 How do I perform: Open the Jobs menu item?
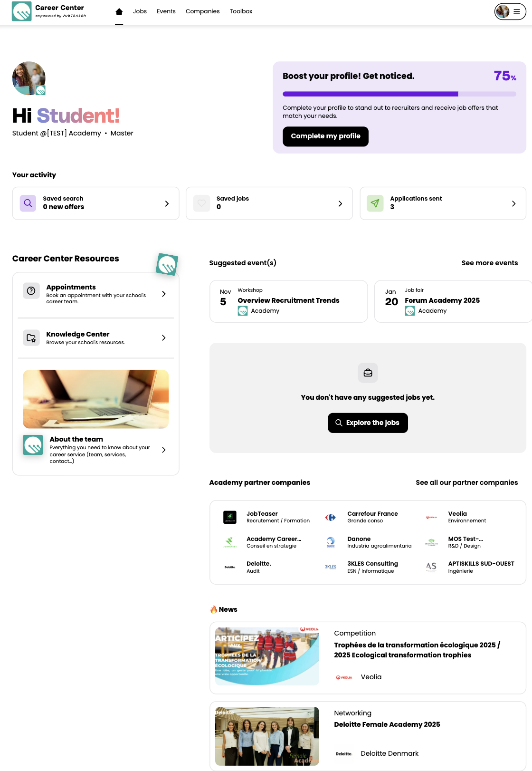pyautogui.click(x=140, y=11)
